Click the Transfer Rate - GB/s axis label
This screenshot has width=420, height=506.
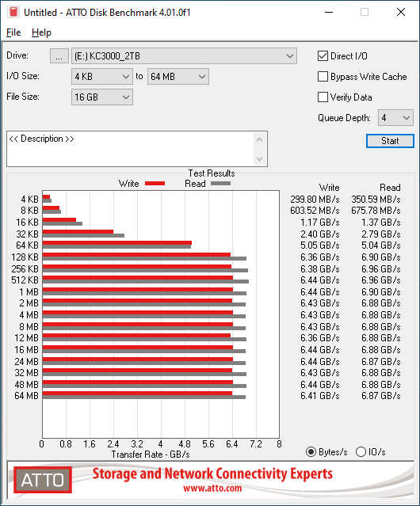point(151,455)
